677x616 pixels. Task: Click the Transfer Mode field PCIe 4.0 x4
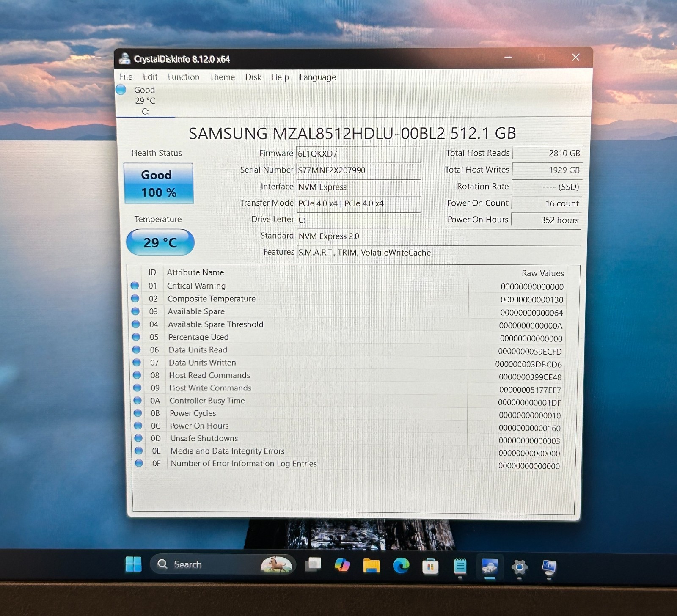coord(358,203)
